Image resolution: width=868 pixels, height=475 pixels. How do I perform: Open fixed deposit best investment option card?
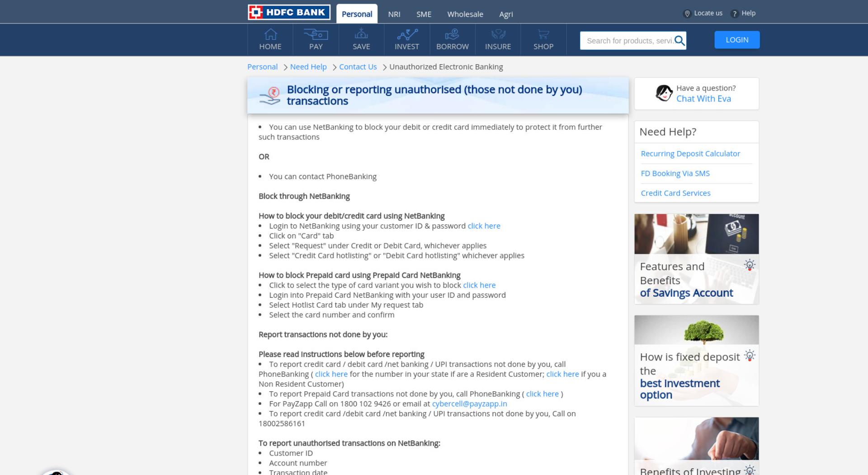point(697,361)
